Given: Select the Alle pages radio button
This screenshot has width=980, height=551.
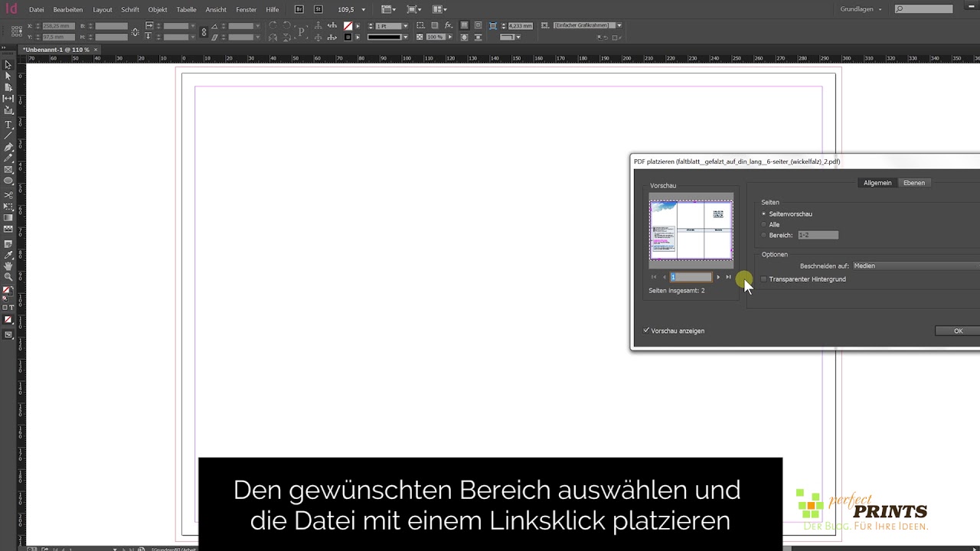Looking at the screenshot, I should [x=764, y=225].
